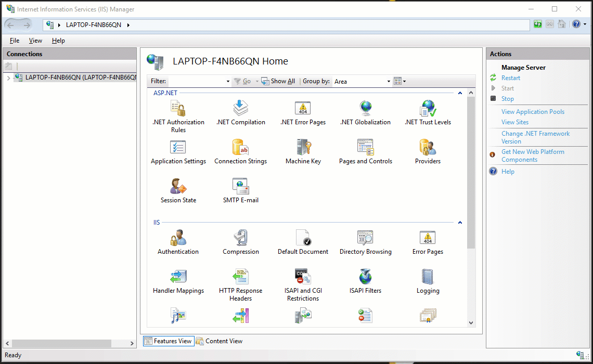The width and height of the screenshot is (593, 364).
Task: Open Default Document feature
Action: tap(303, 242)
